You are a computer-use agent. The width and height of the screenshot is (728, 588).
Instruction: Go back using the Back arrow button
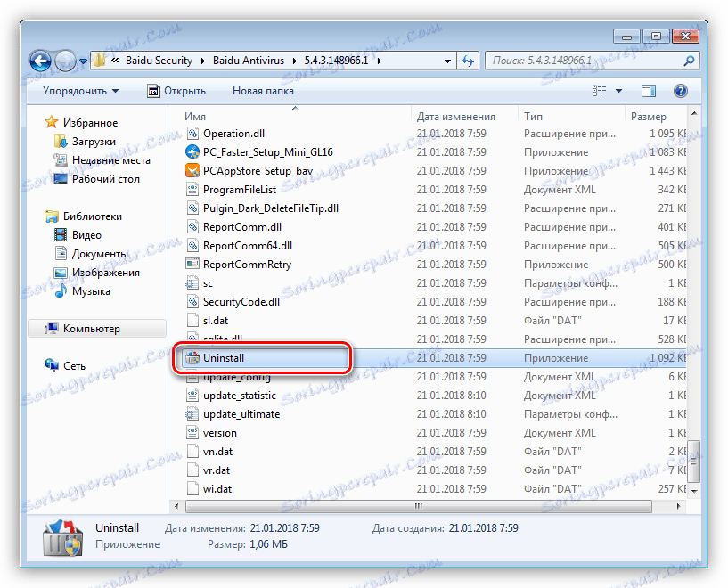(x=40, y=61)
